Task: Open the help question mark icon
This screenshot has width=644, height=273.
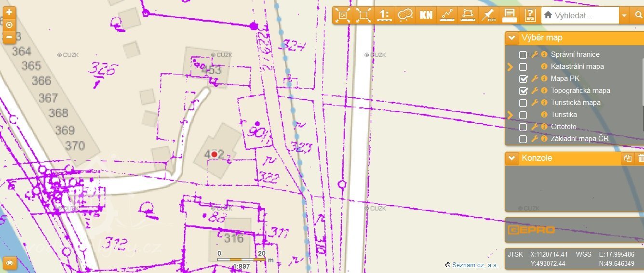Action: point(530,15)
